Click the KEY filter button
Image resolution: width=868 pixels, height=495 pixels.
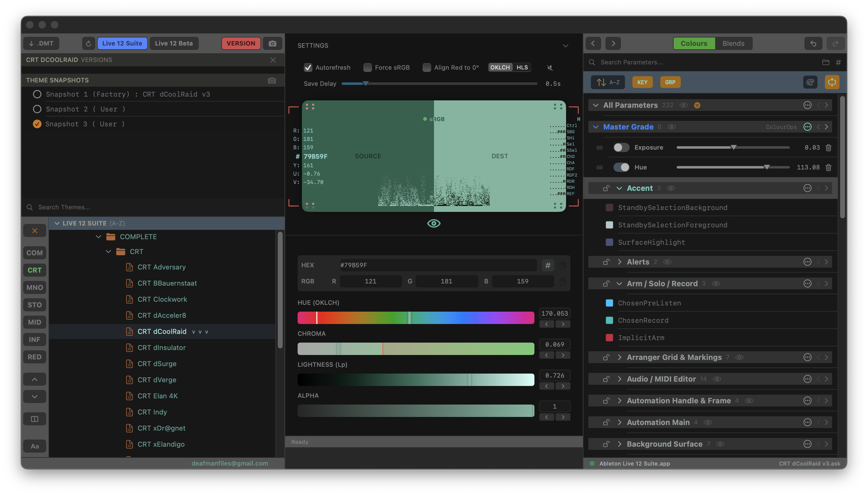pos(642,82)
